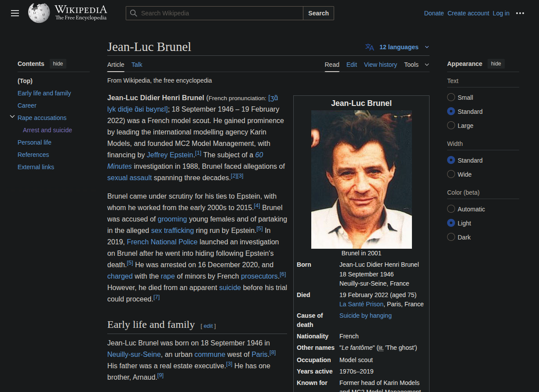Open the grooming link
The image size is (539, 392).
172,219
